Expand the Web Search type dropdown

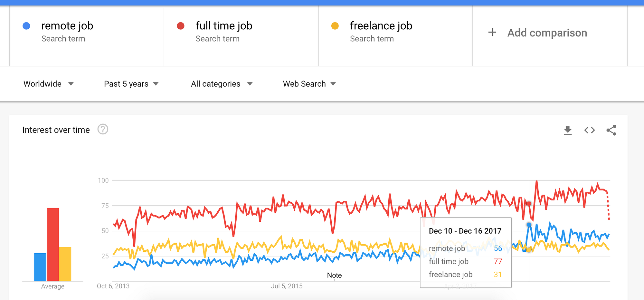(309, 84)
